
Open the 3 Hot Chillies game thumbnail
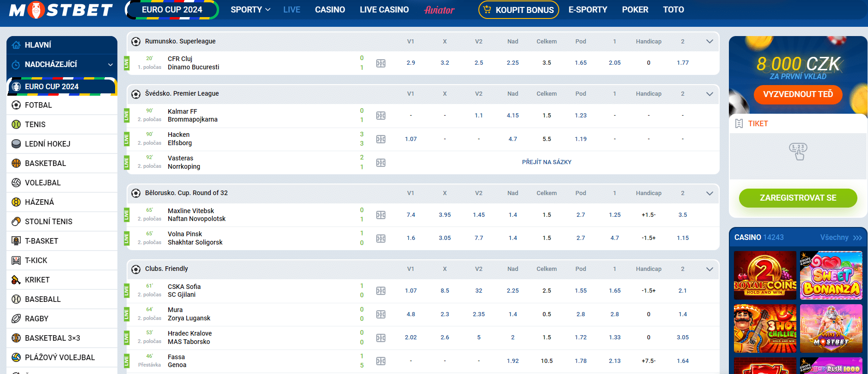click(x=765, y=329)
